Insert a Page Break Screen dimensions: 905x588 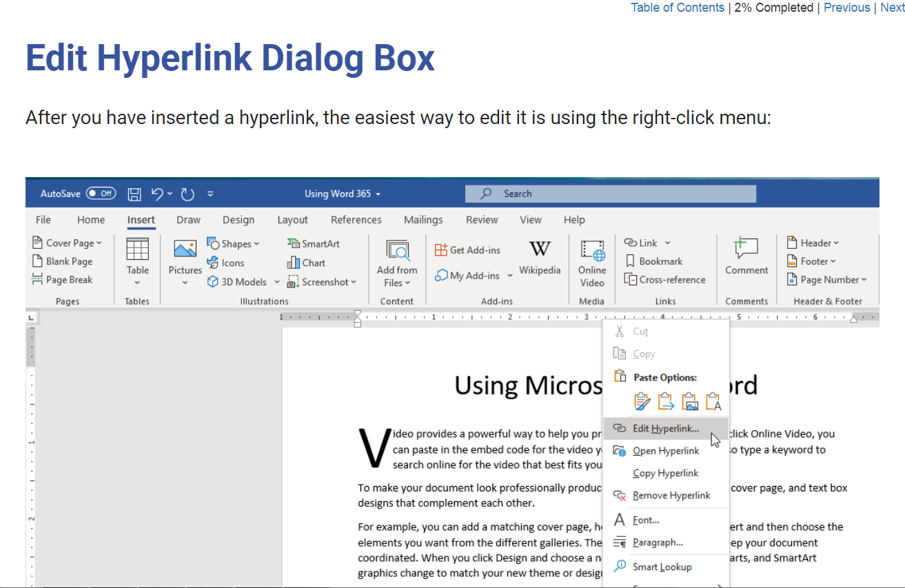(x=62, y=280)
